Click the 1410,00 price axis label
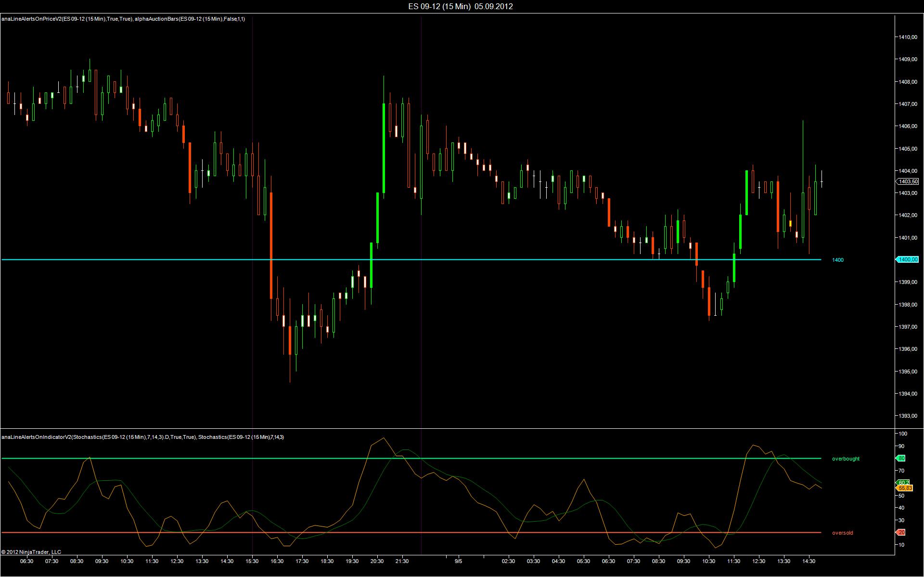This screenshot has width=924, height=577. click(908, 37)
